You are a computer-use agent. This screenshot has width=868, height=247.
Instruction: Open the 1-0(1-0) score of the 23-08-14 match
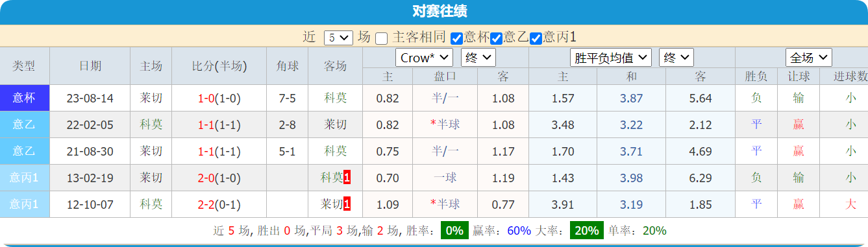219,99
